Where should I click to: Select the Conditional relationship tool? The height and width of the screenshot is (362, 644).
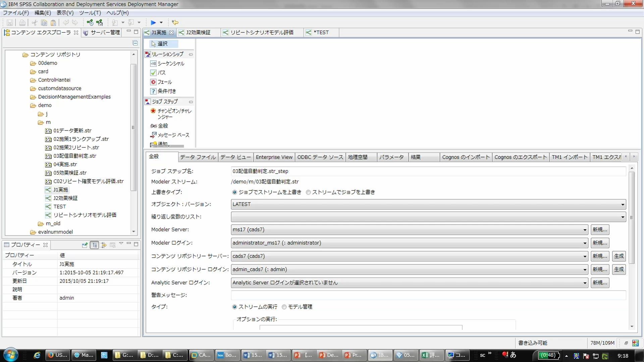click(166, 91)
